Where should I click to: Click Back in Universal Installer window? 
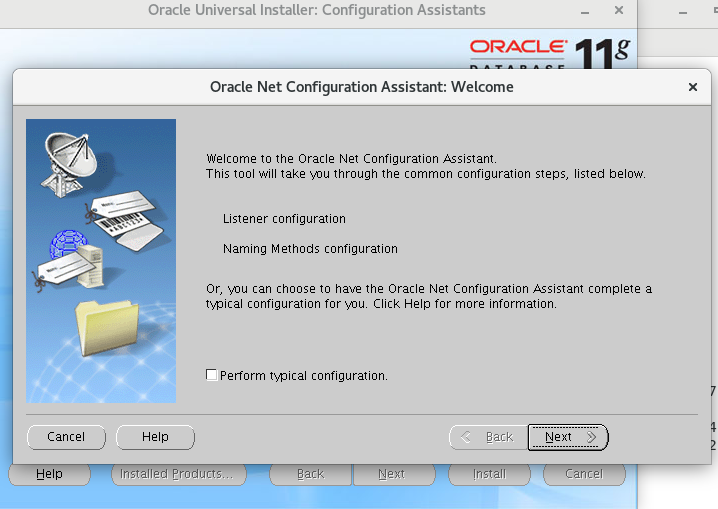click(x=310, y=474)
